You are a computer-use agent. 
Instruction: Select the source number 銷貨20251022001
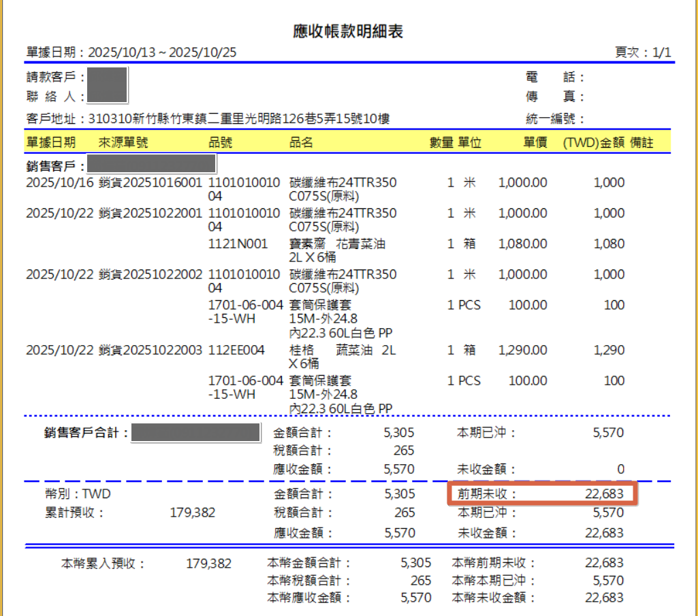click(x=150, y=213)
